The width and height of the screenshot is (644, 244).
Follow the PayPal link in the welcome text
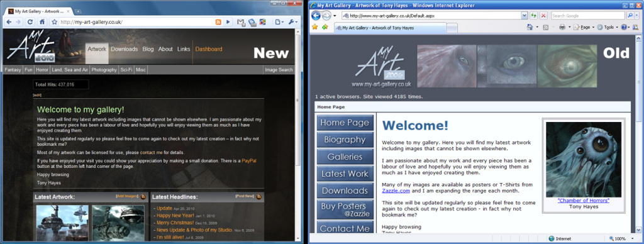coord(249,160)
